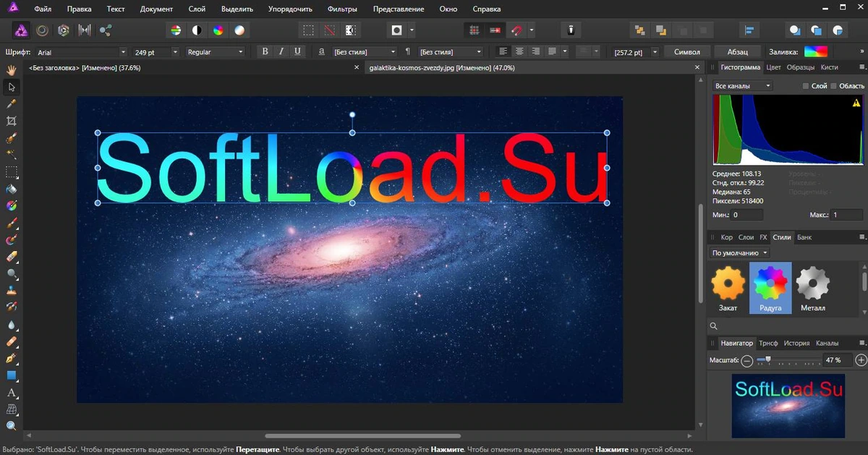Check the Слой histogram checkbox
Image resolution: width=868 pixels, height=455 pixels.
pyautogui.click(x=807, y=86)
